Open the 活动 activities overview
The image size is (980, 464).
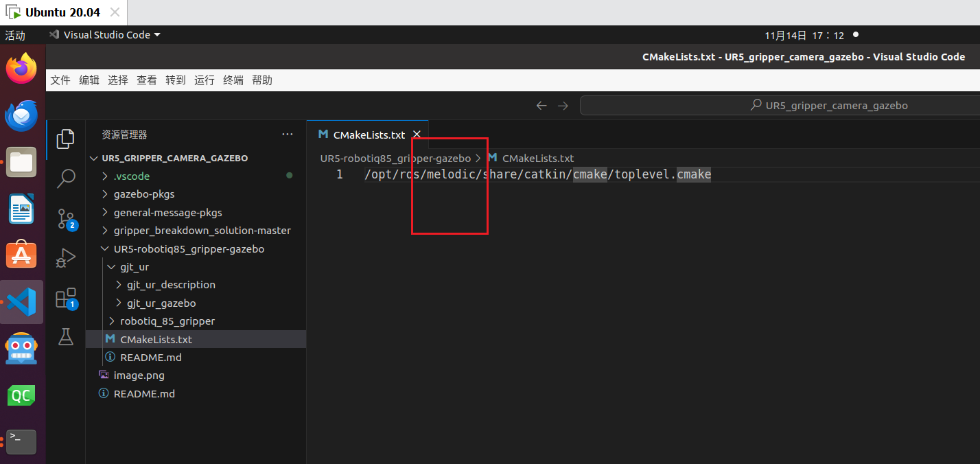point(15,35)
